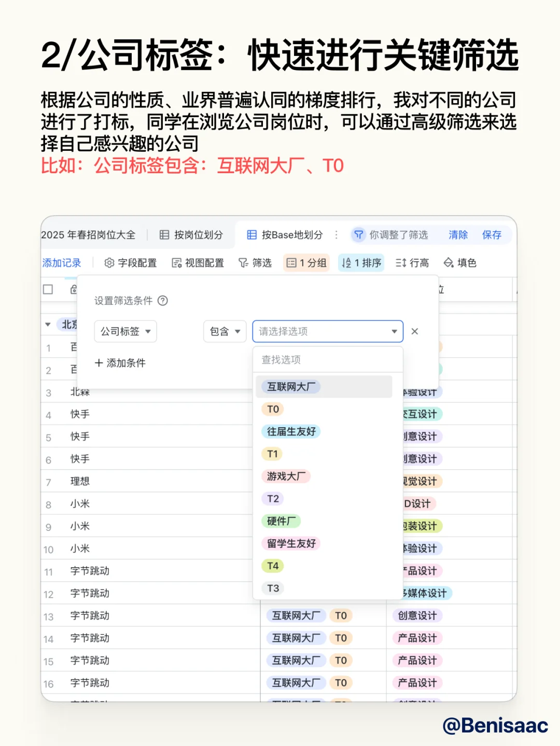Remove the filter condition with X icon

tap(415, 331)
